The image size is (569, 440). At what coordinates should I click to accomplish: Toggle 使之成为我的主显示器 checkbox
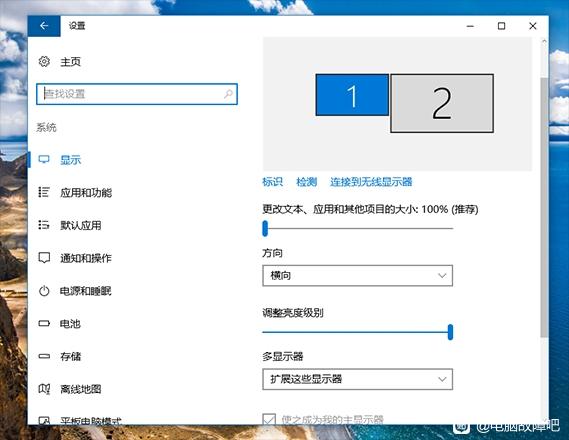269,419
